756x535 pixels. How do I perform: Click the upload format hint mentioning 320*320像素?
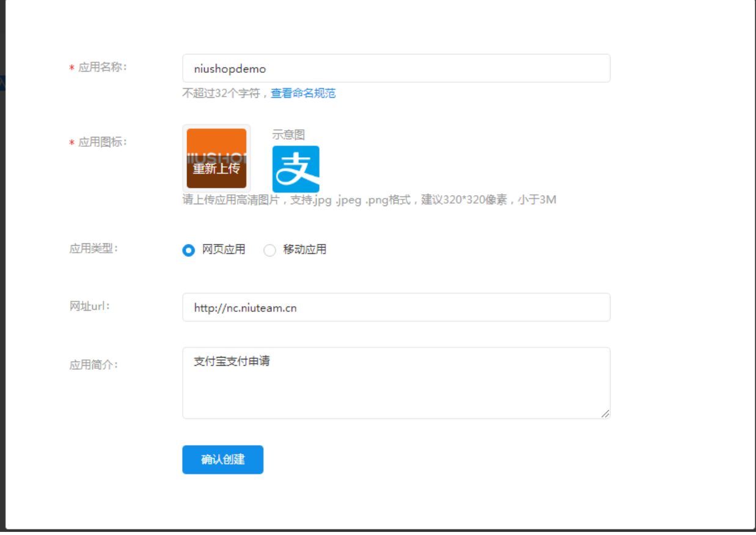click(x=369, y=199)
